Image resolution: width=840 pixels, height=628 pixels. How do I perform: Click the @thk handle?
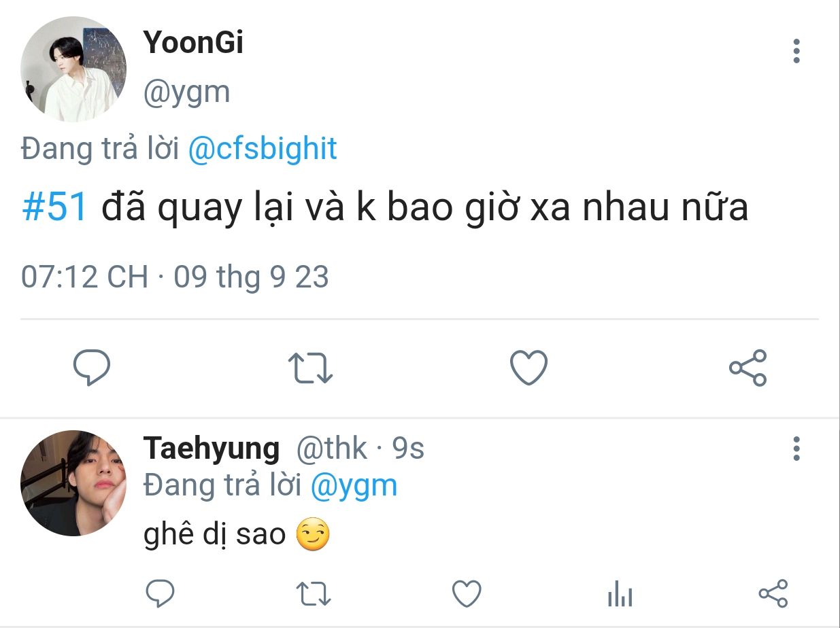pyautogui.click(x=331, y=449)
